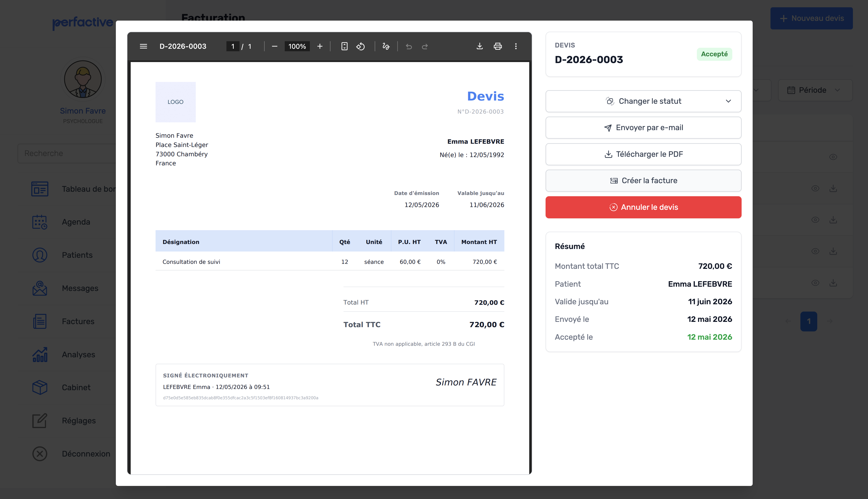868x499 pixels.
Task: Open Tableau de bord in sidebar
Action: coord(89,189)
